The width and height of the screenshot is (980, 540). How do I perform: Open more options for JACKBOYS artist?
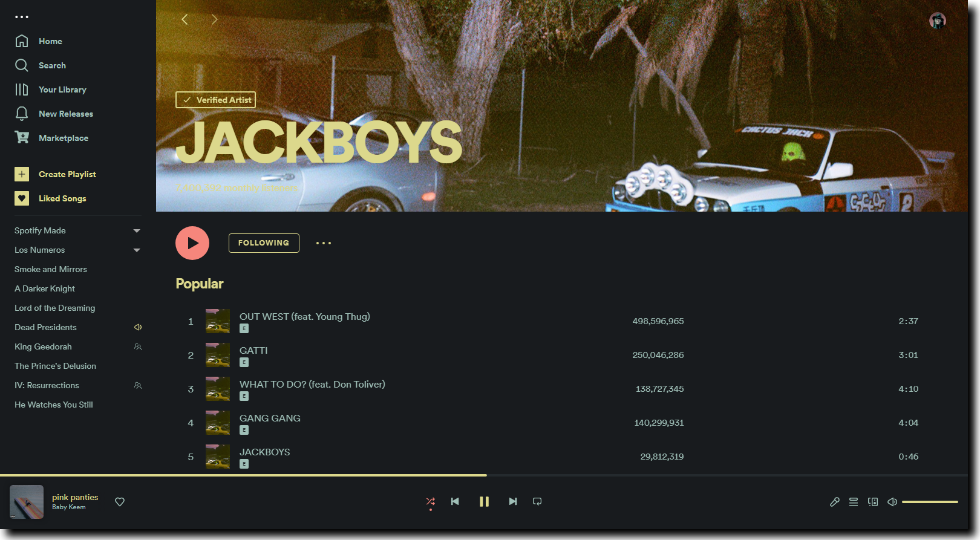click(324, 243)
